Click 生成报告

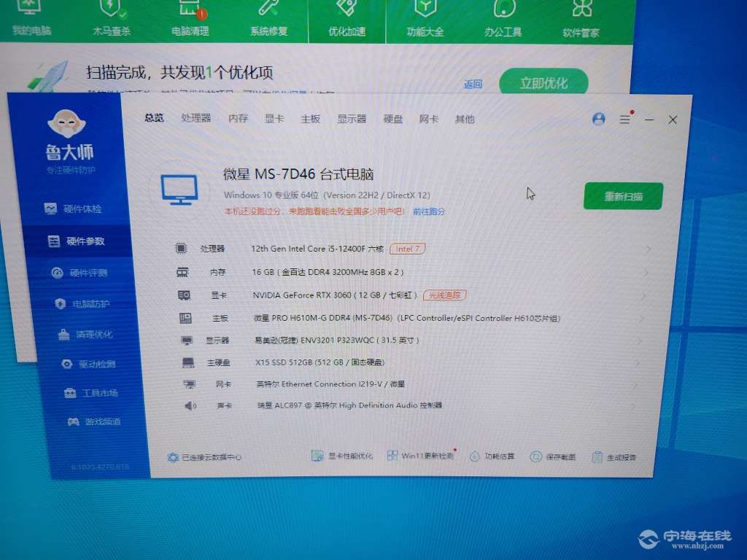pos(614,457)
